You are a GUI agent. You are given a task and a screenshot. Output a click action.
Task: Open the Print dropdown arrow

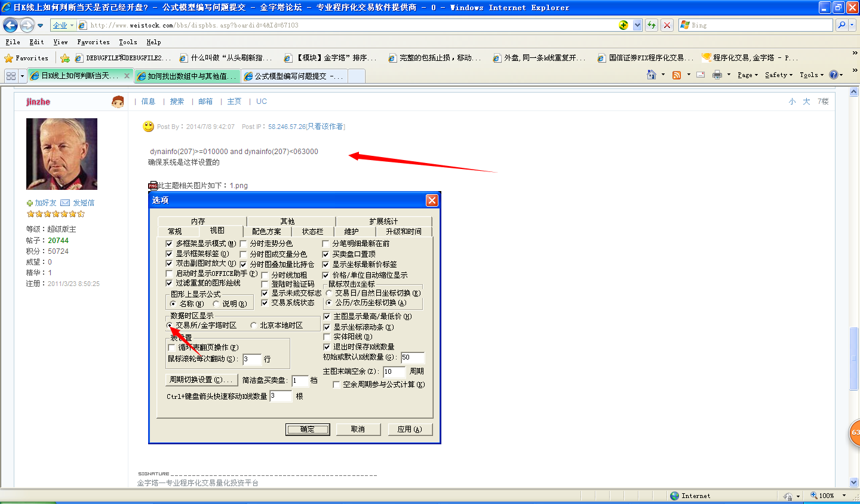point(729,75)
